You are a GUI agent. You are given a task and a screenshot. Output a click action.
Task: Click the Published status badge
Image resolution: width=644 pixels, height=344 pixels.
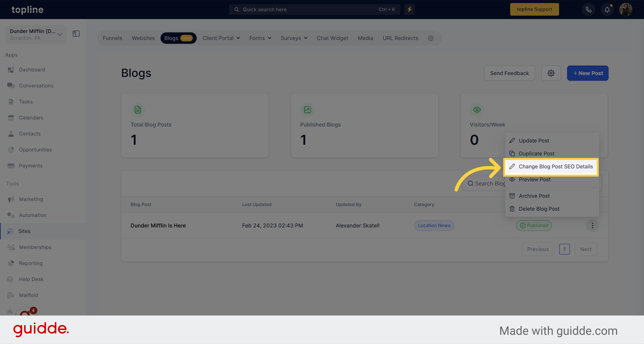pos(534,226)
